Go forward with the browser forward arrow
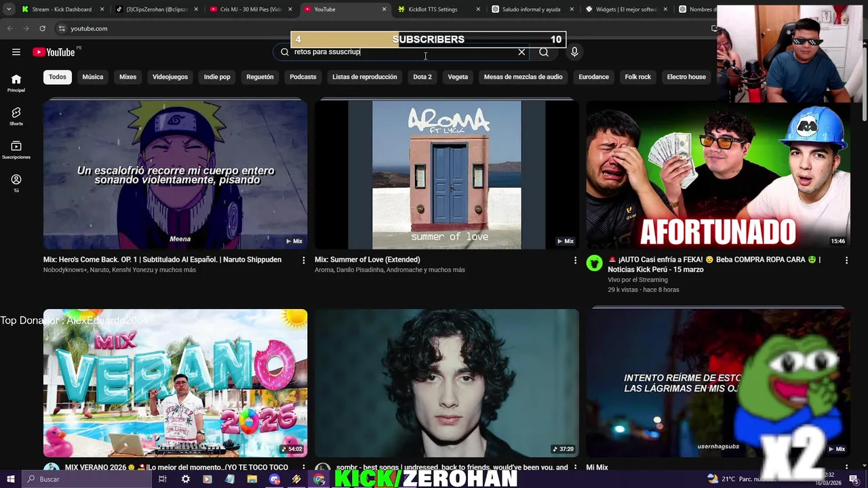Viewport: 868px width, 488px height. pos(26,28)
